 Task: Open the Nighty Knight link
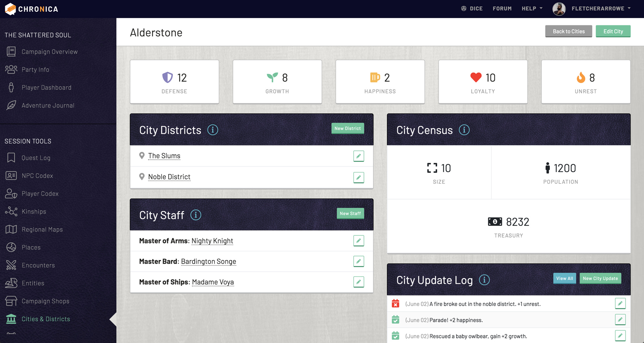click(x=212, y=241)
